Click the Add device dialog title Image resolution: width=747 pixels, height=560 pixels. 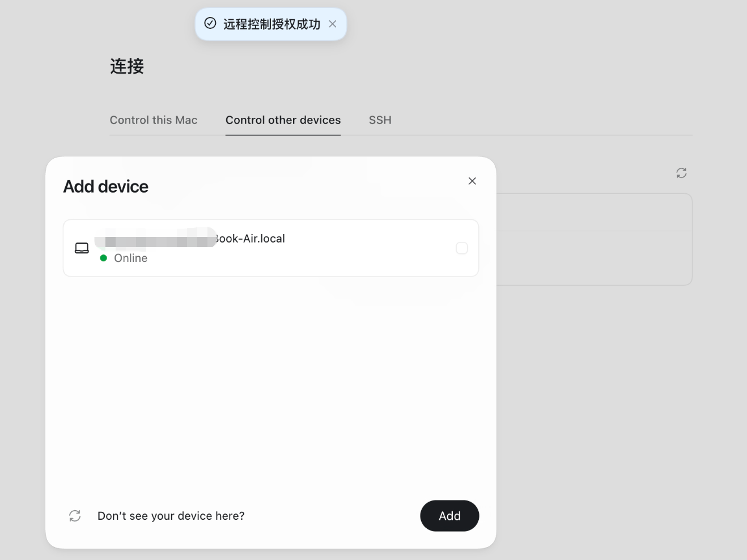(x=106, y=186)
